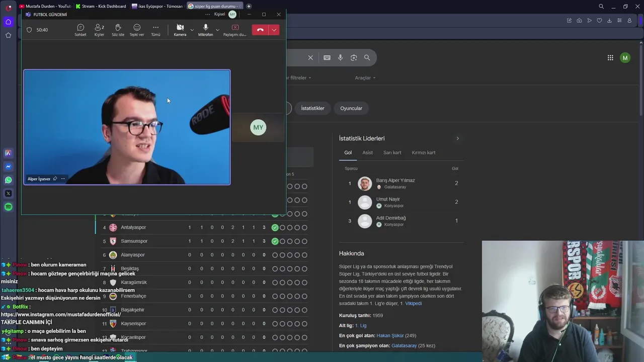Open Barış Alper Yılmaz player entry
644x362 pixels.
[x=401, y=184]
